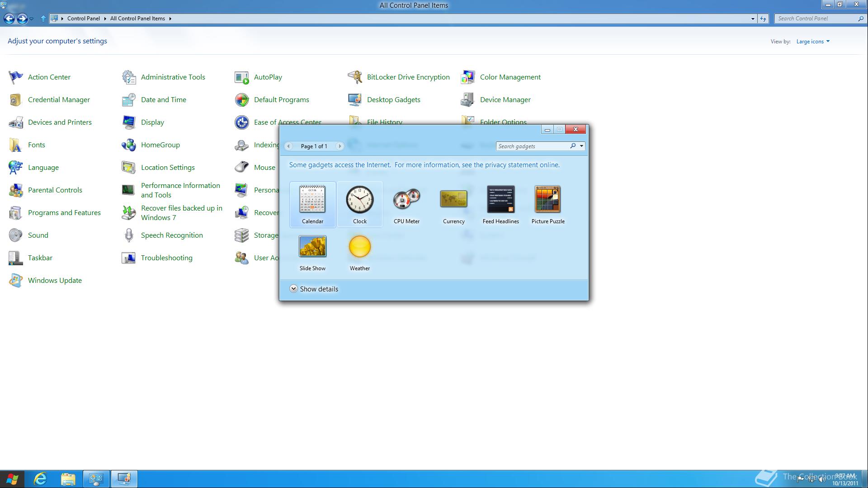
Task: Open Windows Update icon
Action: pos(16,281)
